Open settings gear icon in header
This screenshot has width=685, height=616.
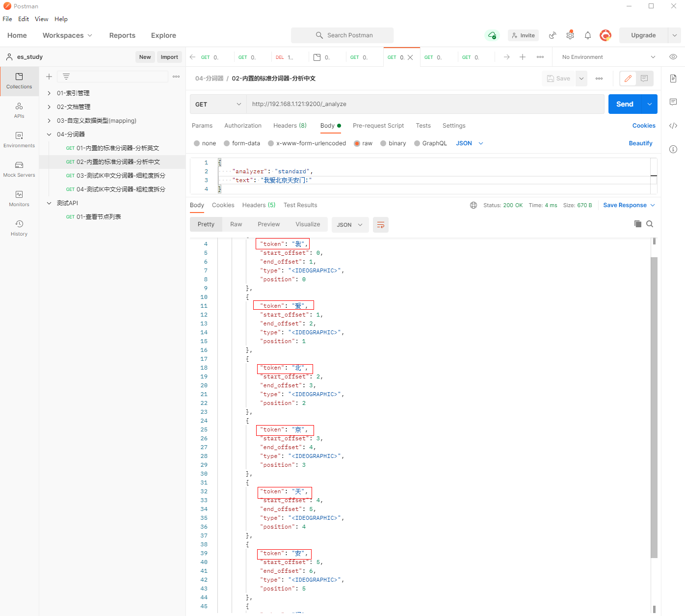[570, 35]
